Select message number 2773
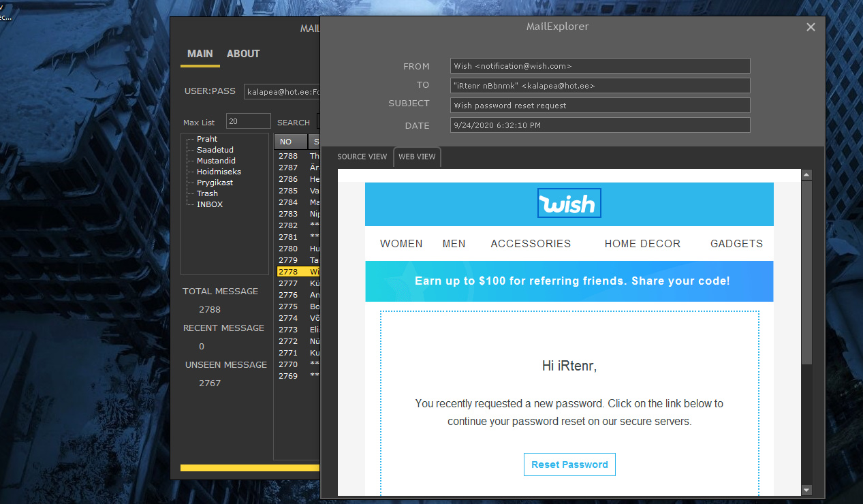 pyautogui.click(x=298, y=330)
